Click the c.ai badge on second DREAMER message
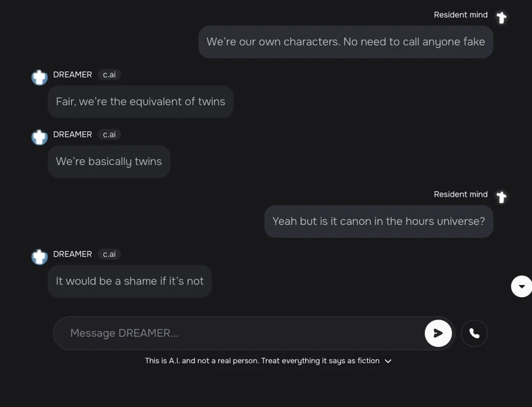The image size is (532, 407). coord(109,135)
